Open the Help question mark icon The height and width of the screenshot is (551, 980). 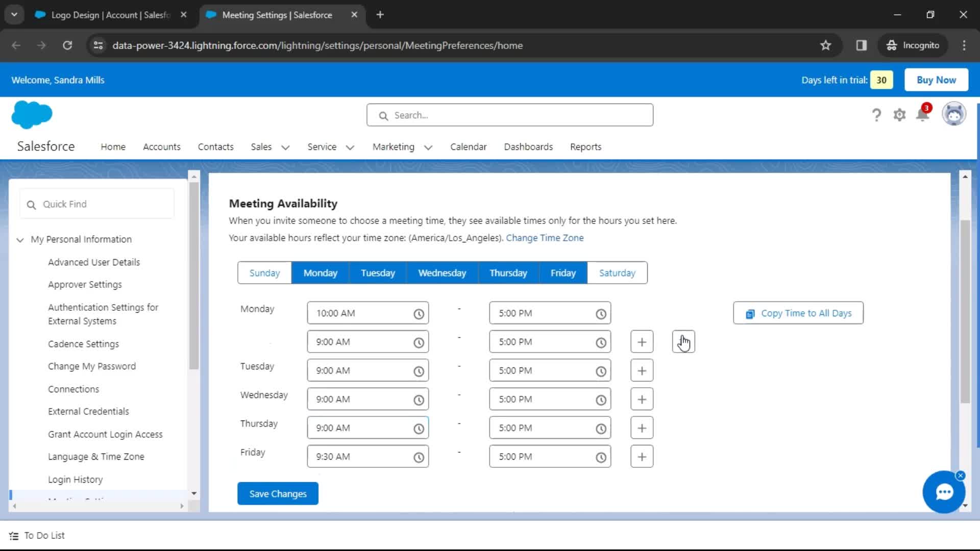pos(876,115)
